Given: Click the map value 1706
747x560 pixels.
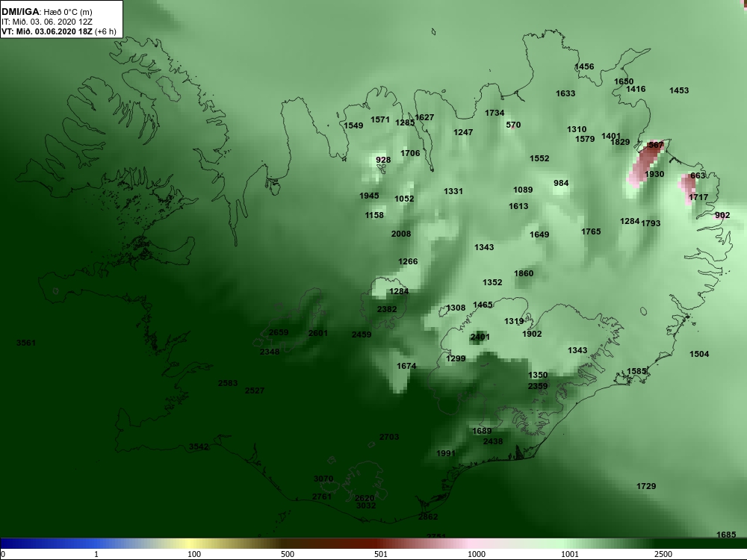Looking at the screenshot, I should (x=410, y=153).
